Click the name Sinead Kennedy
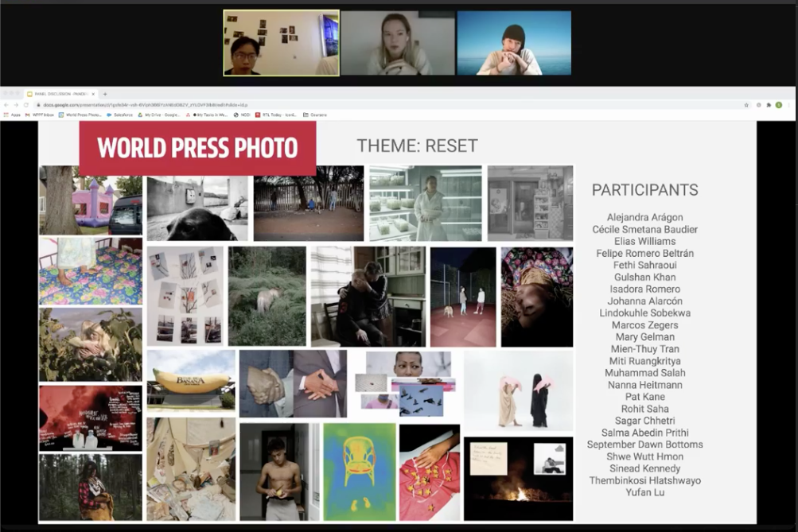The height and width of the screenshot is (532, 798). 644,468
